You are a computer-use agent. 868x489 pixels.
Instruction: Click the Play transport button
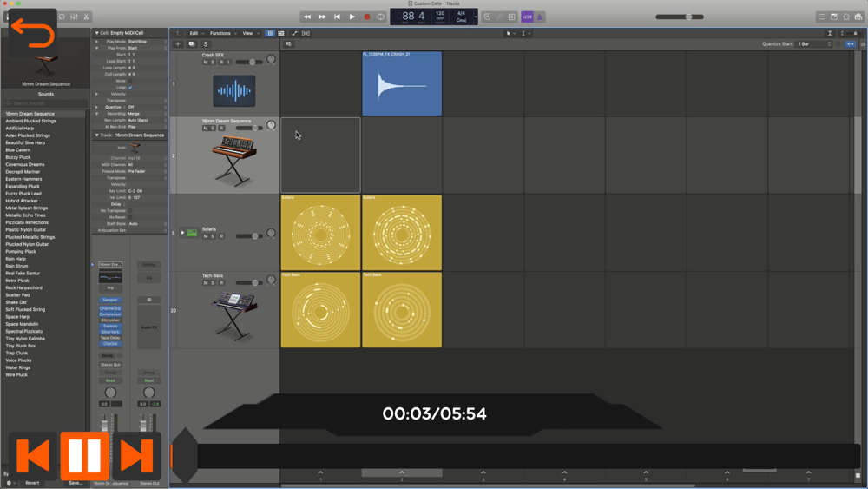click(352, 17)
